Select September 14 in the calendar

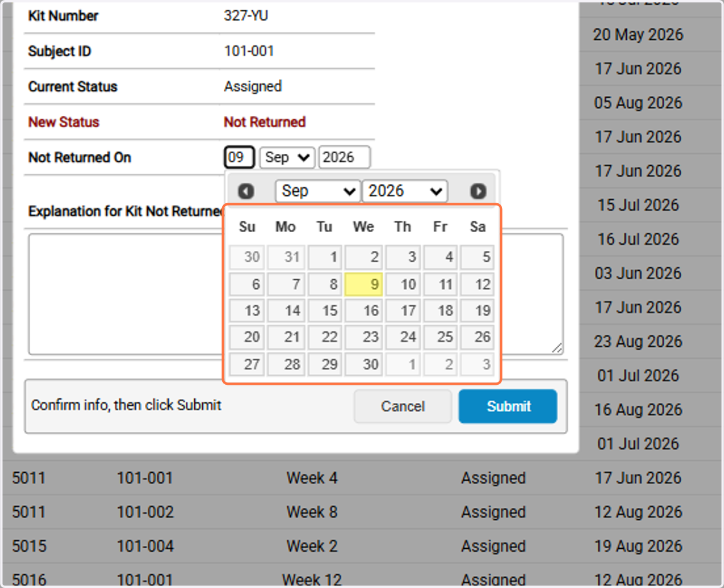pos(286,311)
